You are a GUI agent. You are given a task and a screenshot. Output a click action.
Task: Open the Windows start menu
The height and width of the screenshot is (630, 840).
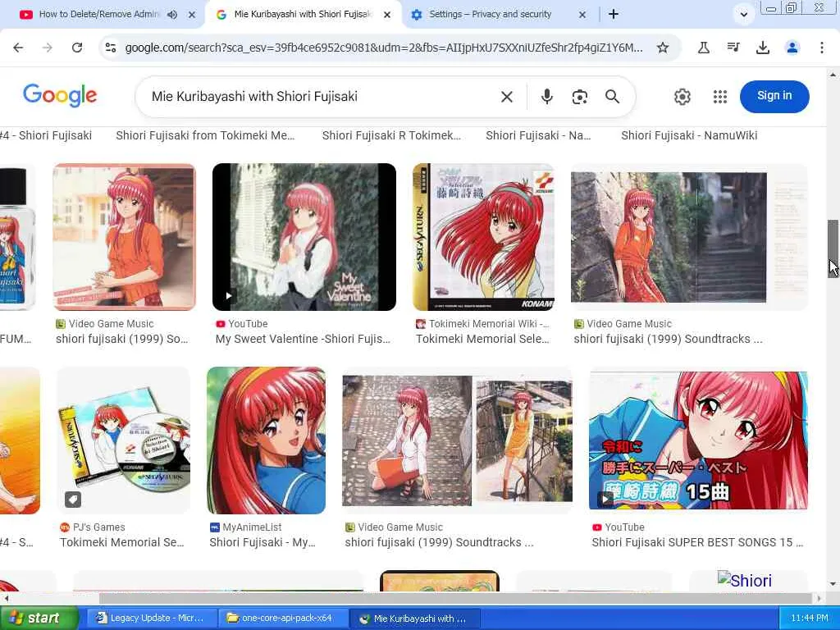39,619
